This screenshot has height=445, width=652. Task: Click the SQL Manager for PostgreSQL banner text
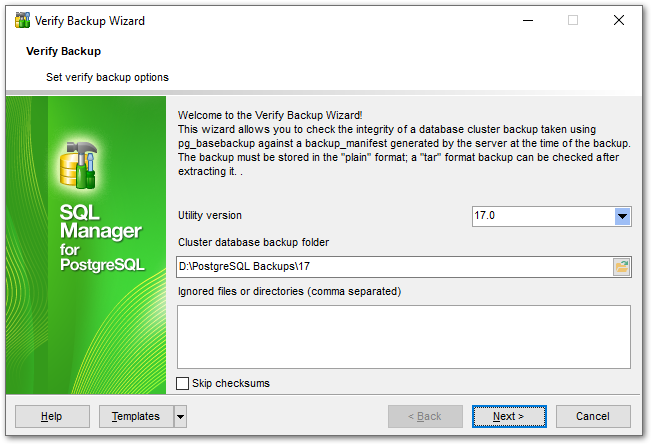click(102, 238)
